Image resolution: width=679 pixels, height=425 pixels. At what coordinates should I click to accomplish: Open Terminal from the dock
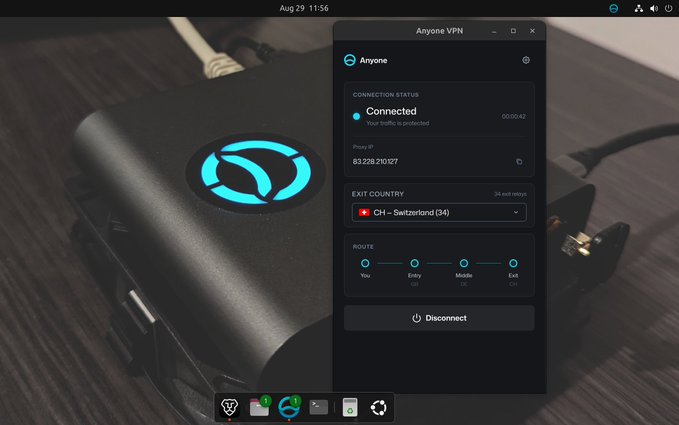[x=319, y=407]
